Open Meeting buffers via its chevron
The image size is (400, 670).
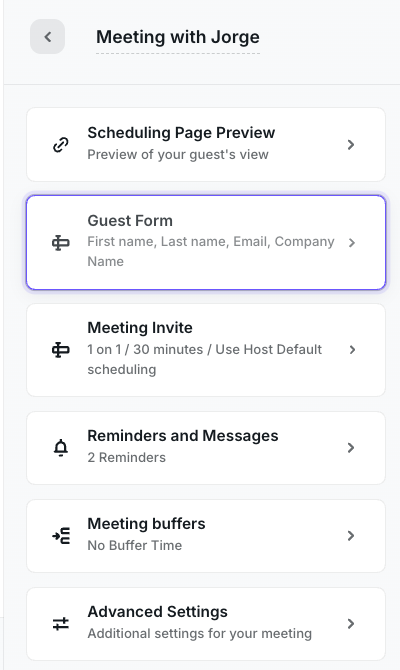pyautogui.click(x=351, y=536)
